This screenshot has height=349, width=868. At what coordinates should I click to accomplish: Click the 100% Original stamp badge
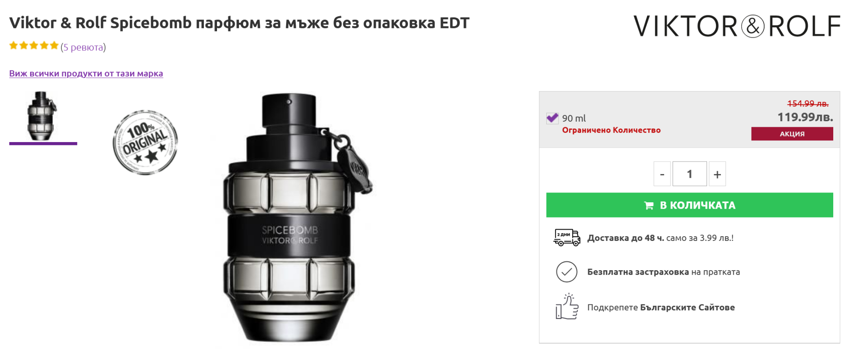[x=145, y=142]
